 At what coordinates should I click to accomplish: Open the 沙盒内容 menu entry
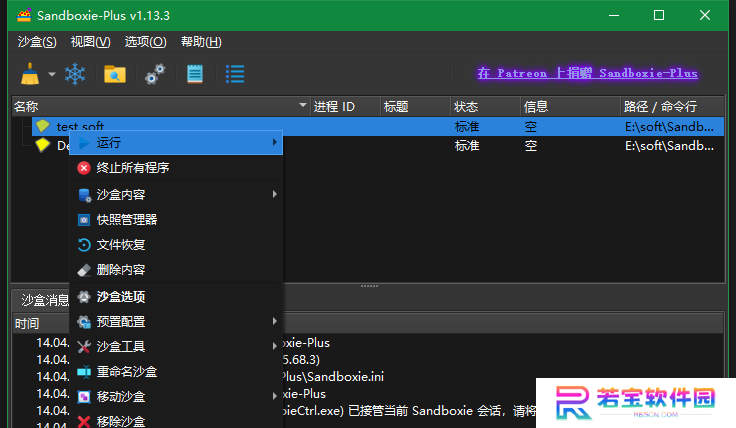pos(176,194)
